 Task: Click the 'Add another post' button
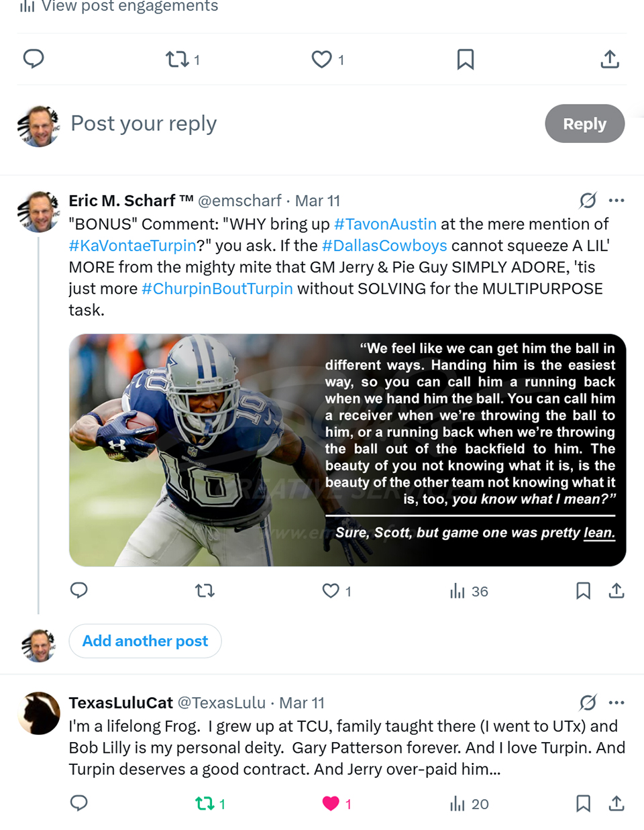[145, 641]
